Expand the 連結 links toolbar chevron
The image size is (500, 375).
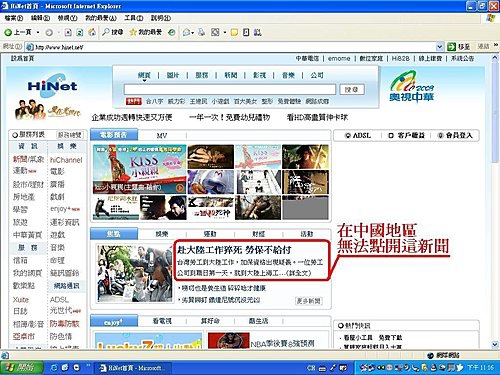pyautogui.click(x=496, y=45)
